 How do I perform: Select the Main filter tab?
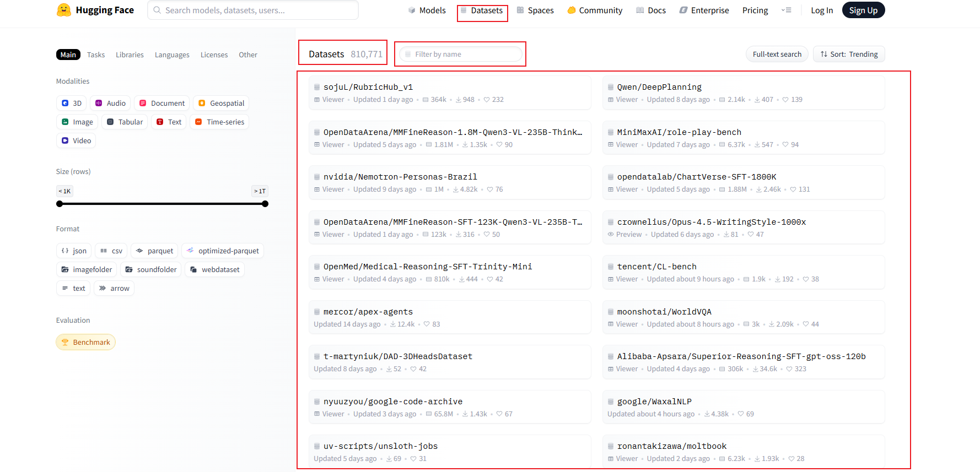(68, 55)
